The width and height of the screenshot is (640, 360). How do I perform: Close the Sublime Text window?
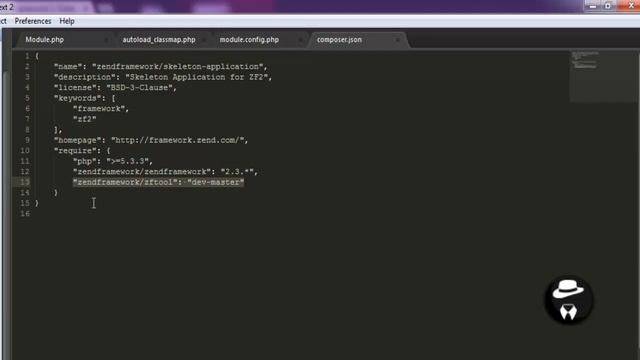tap(630, 6)
